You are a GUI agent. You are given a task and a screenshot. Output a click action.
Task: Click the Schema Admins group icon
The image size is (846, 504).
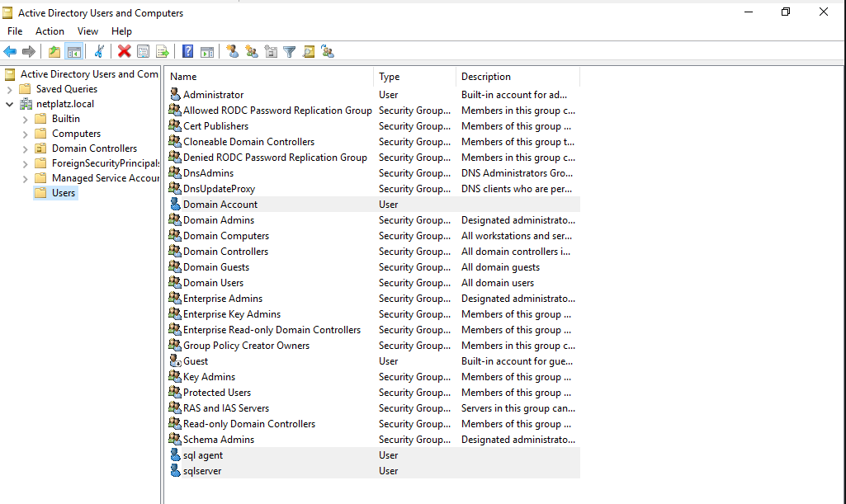175,440
